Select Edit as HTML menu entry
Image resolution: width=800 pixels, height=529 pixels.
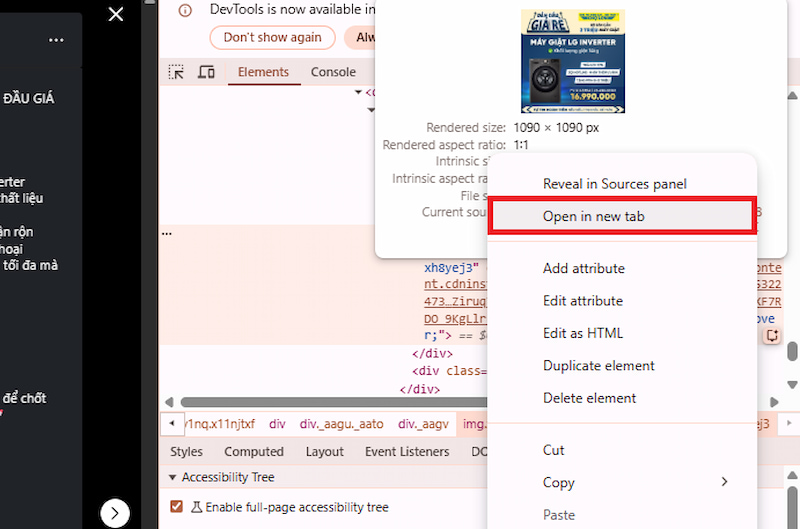(x=582, y=333)
